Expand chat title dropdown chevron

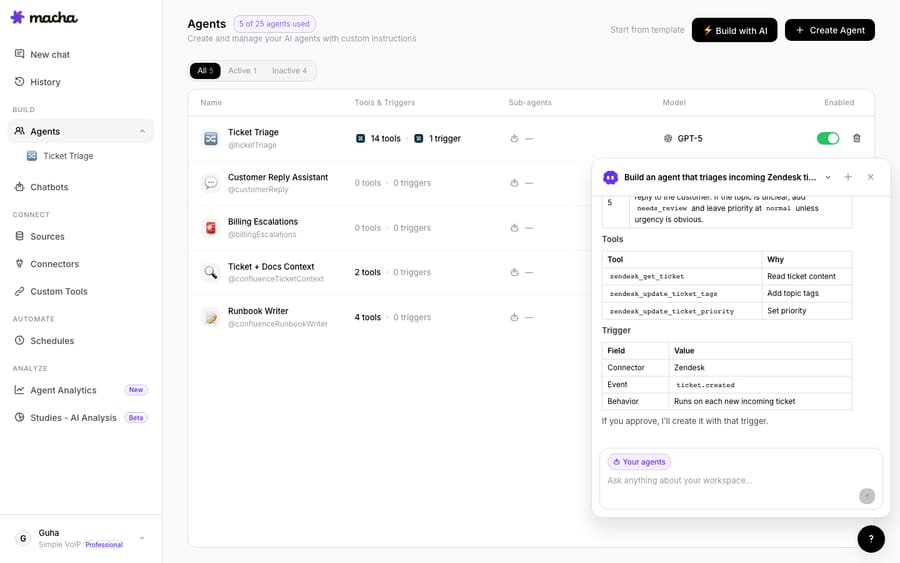pos(828,177)
